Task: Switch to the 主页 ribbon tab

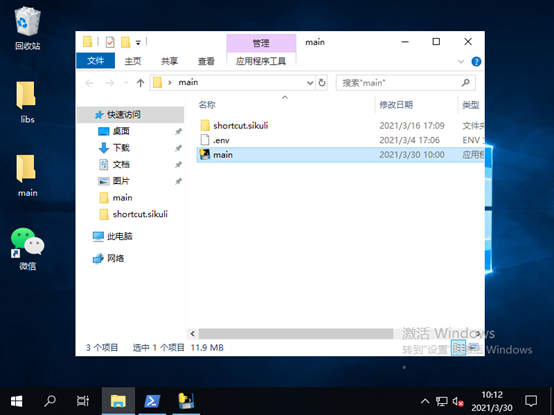Action: 133,61
